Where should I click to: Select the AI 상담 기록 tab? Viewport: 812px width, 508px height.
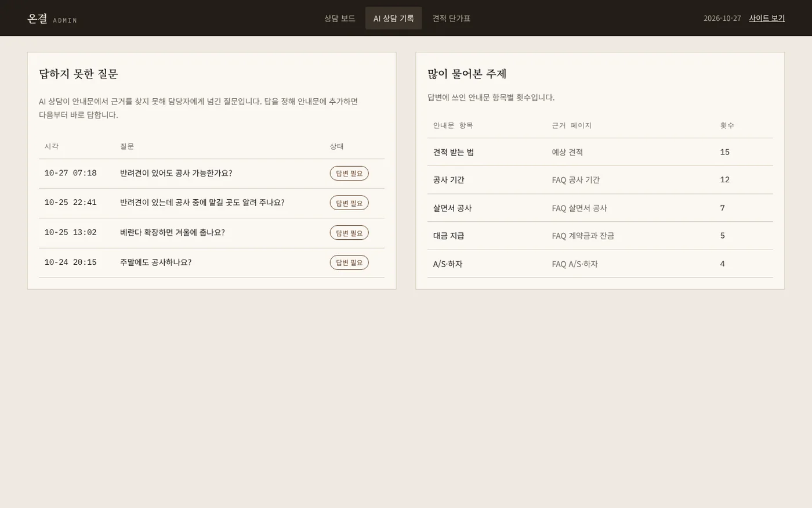pyautogui.click(x=393, y=18)
